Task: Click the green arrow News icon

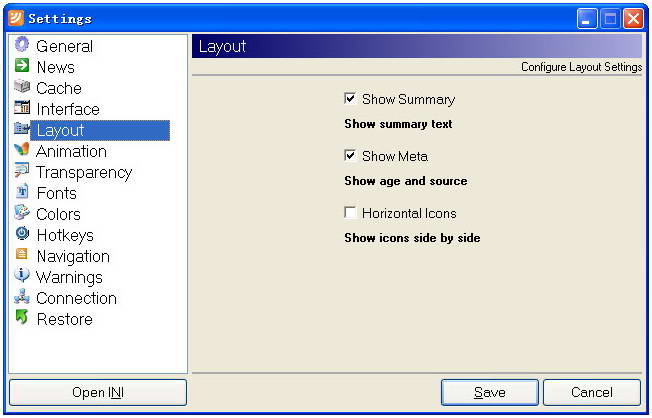Action: click(x=22, y=65)
